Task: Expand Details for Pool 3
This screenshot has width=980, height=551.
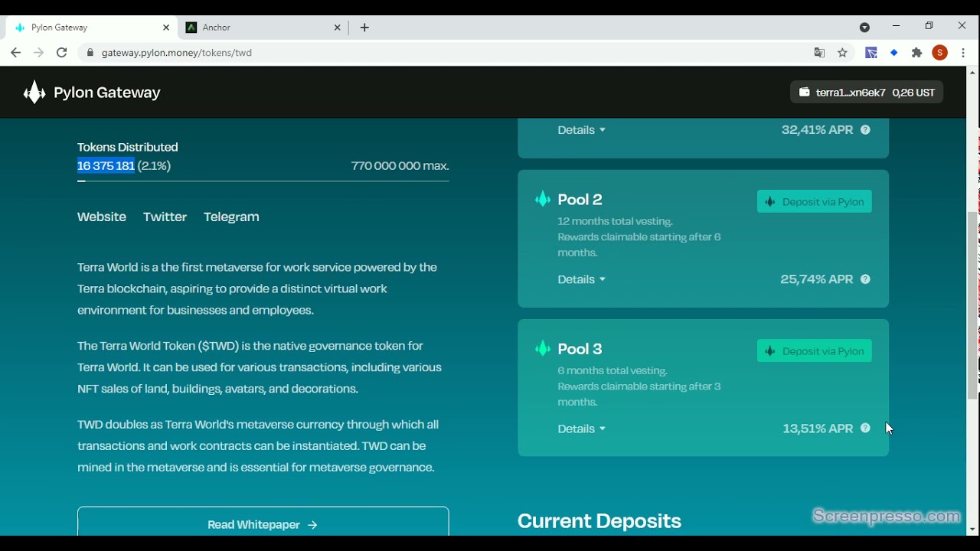Action: coord(582,429)
